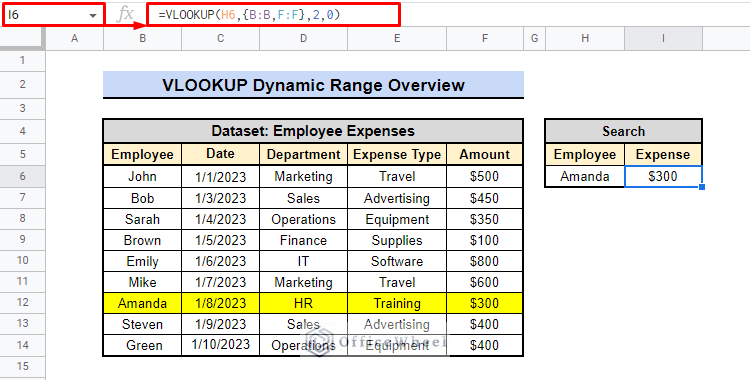750x380 pixels.
Task: Select the cell containing Bob
Action: point(143,198)
